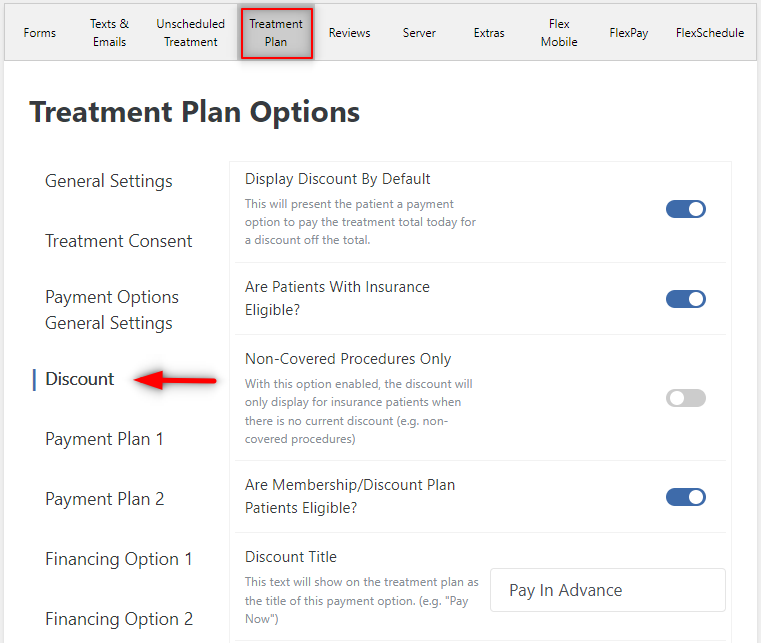Open the Server tab
761x643 pixels.
[419, 33]
